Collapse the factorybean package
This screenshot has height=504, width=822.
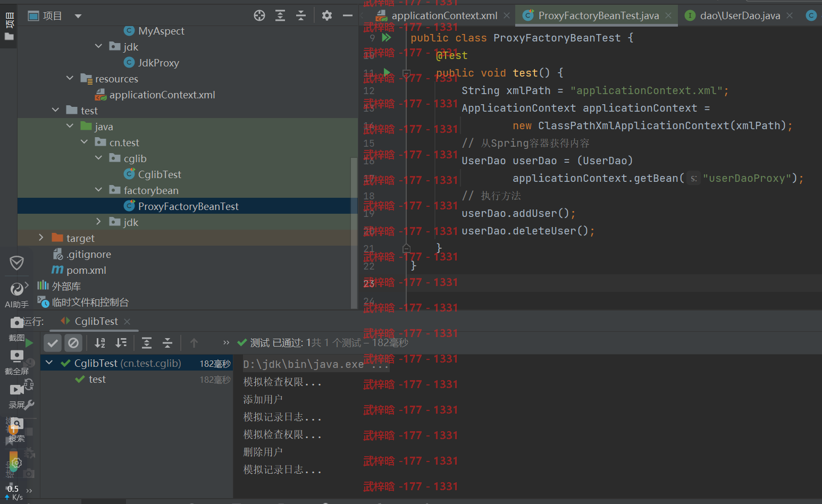pos(98,190)
